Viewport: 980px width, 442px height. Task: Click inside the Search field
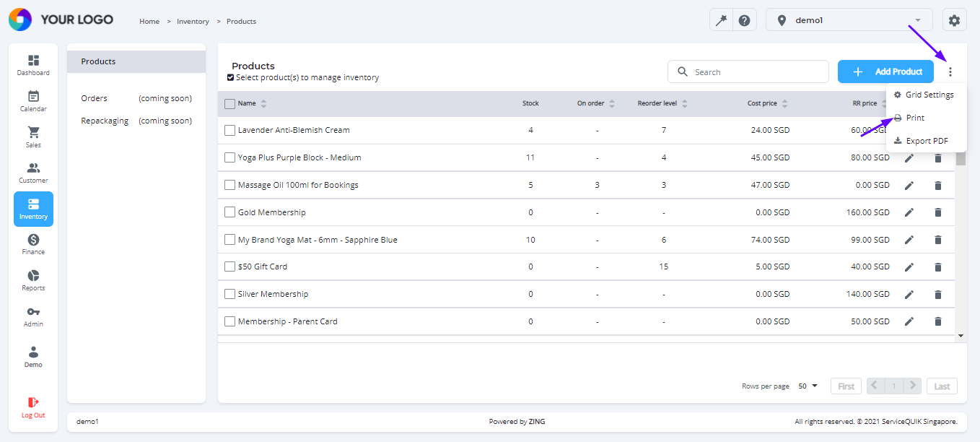click(x=748, y=71)
